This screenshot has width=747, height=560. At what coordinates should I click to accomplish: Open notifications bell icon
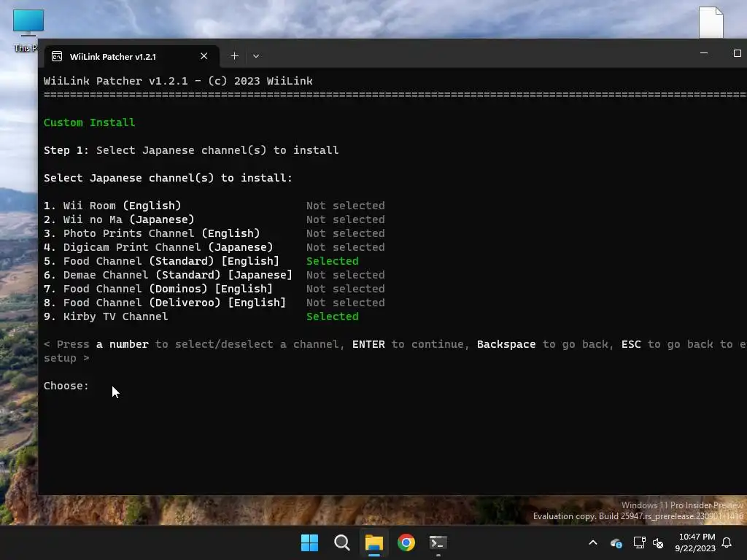coord(727,542)
